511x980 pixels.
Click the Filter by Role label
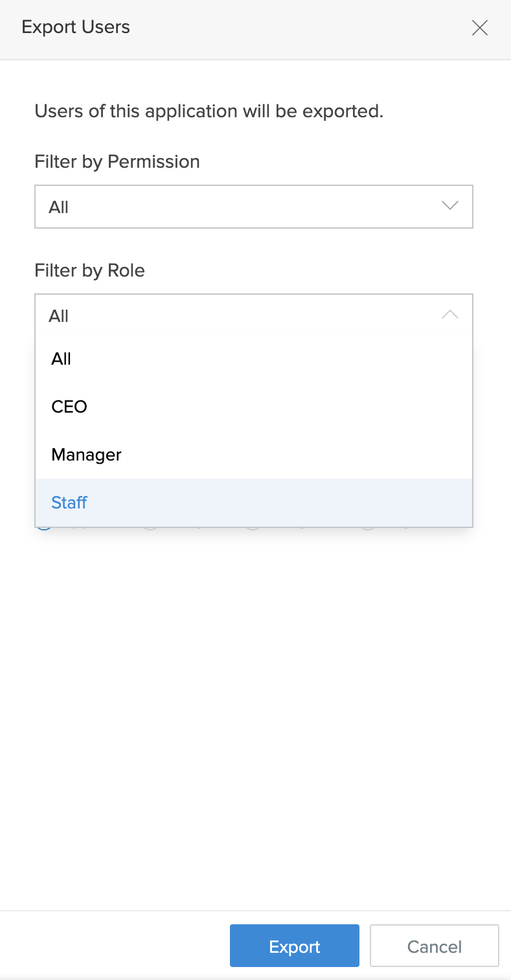point(89,270)
